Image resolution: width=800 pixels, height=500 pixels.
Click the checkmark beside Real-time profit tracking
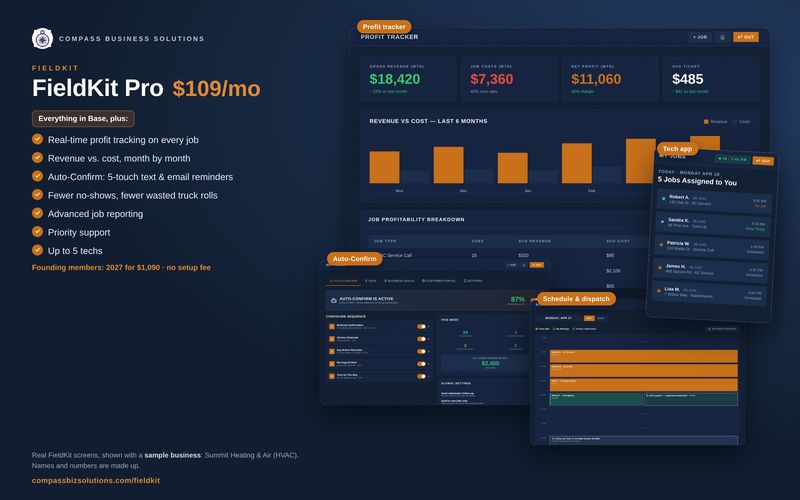click(37, 139)
